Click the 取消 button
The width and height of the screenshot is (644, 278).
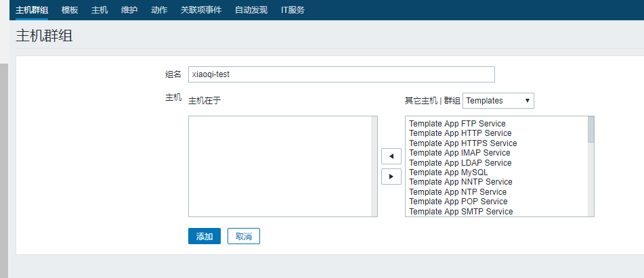click(x=244, y=236)
